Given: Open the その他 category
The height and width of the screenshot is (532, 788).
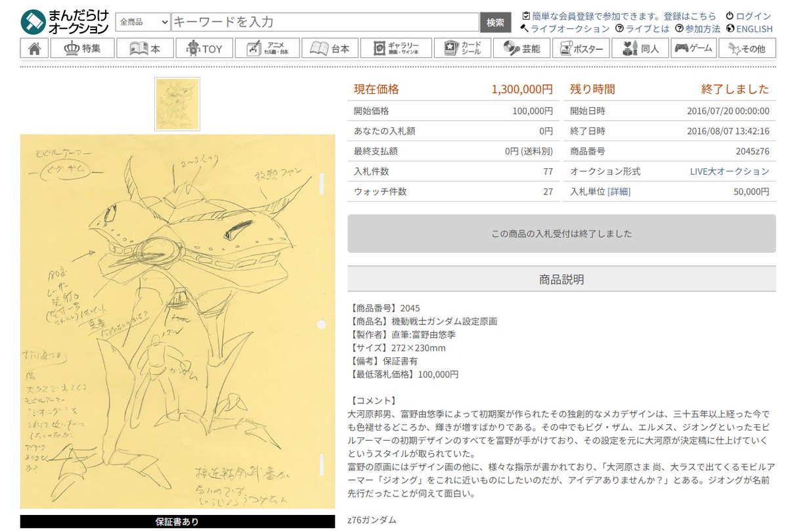Looking at the screenshot, I should coord(747,48).
